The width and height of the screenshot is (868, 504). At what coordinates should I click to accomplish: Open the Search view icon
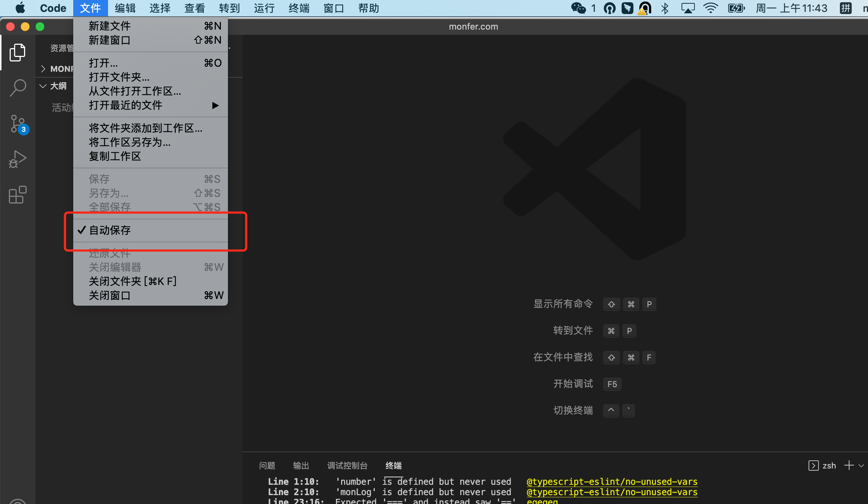(17, 88)
